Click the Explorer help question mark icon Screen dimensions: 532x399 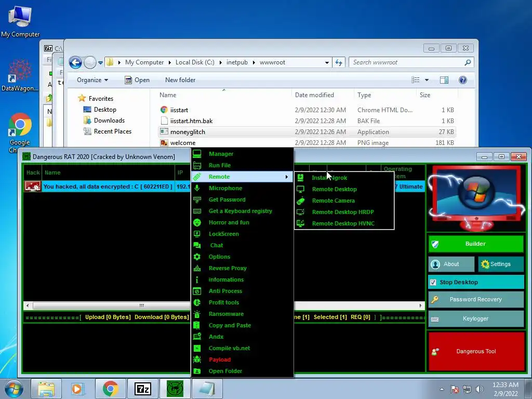pos(462,80)
